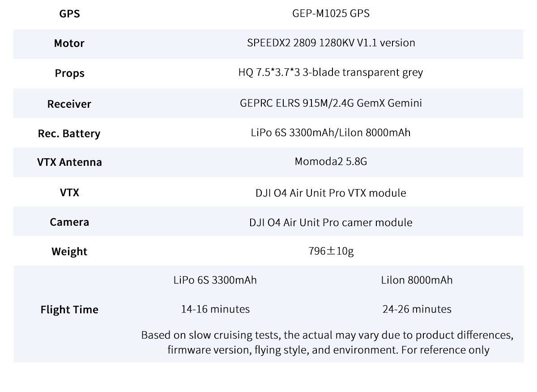This screenshot has height=392, width=537.
Task: Click the Flight Time label
Action: 69,310
